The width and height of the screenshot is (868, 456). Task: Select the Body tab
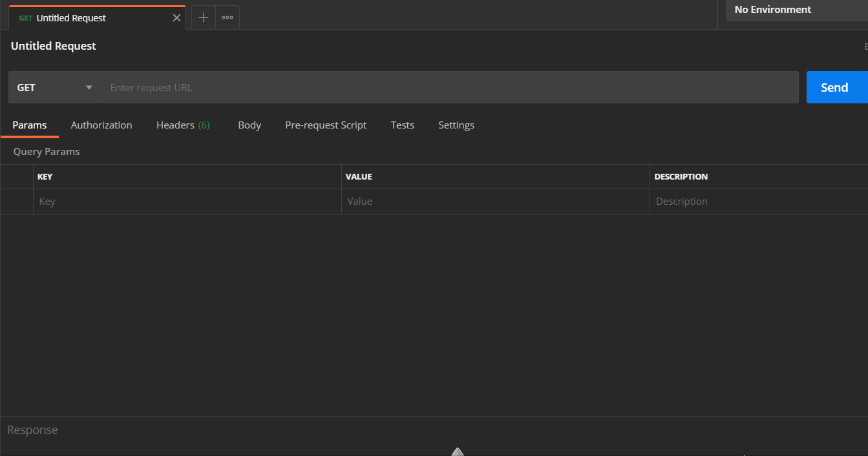click(249, 125)
